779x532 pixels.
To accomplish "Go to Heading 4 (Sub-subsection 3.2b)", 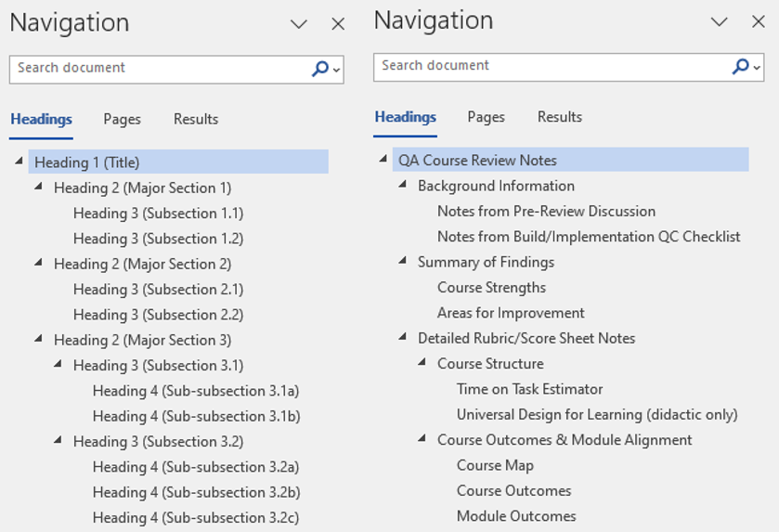I will tap(196, 492).
